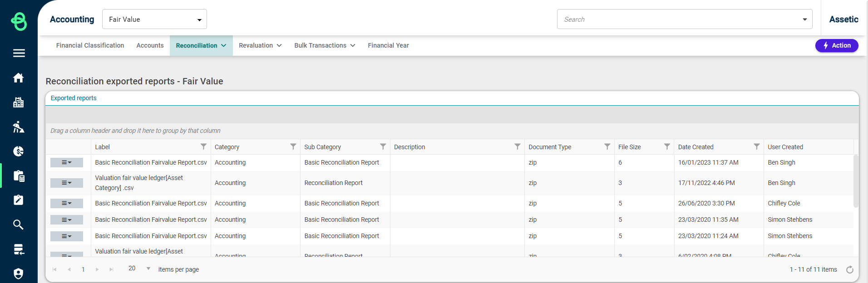Open row menu for first Basic Reconciliation report
This screenshot has width=868, height=283.
tap(67, 162)
